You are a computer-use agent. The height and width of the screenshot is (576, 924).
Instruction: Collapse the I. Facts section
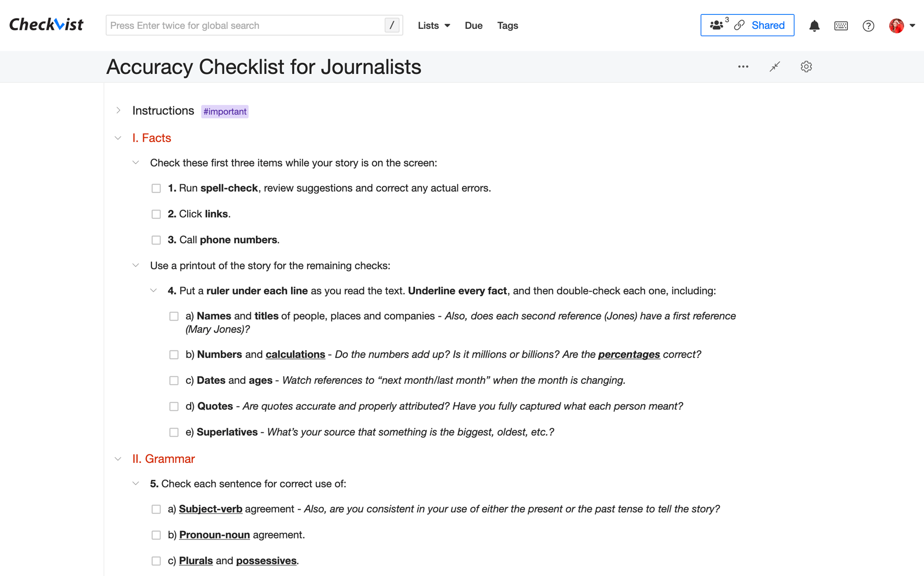point(118,138)
